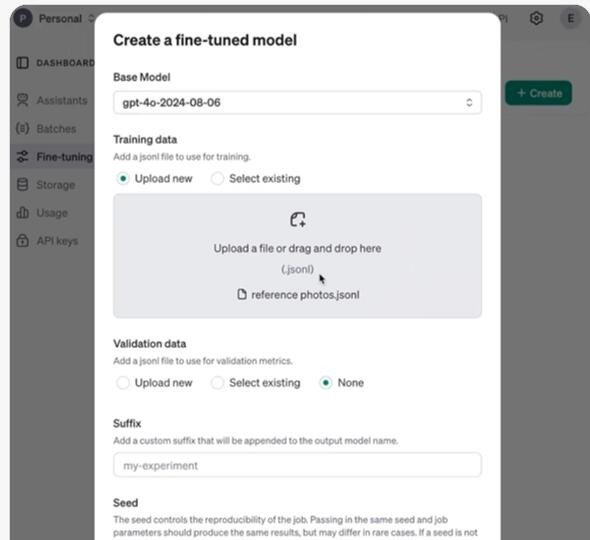Click the Storage database icon
Image resolution: width=590 pixels, height=540 pixels.
point(23,185)
